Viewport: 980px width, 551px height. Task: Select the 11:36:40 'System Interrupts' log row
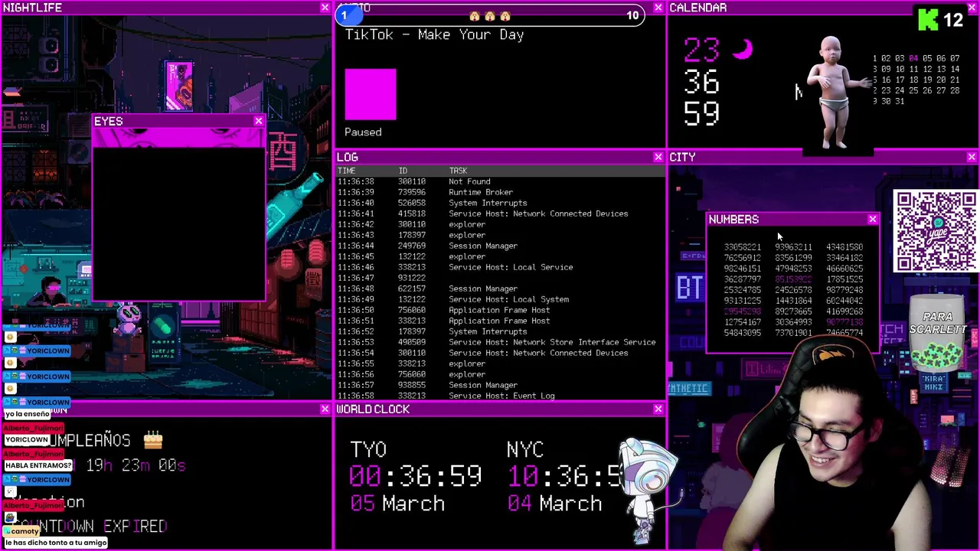tap(499, 203)
